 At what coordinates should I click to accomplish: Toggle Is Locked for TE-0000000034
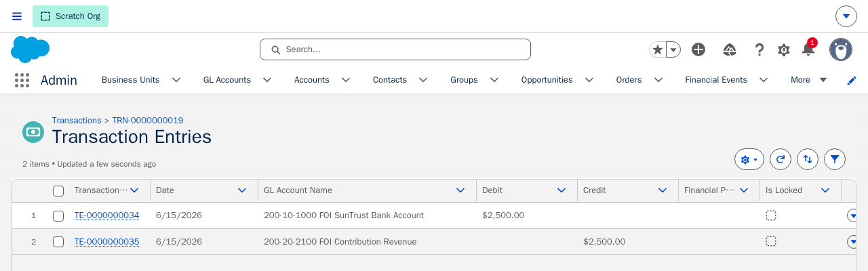(771, 215)
